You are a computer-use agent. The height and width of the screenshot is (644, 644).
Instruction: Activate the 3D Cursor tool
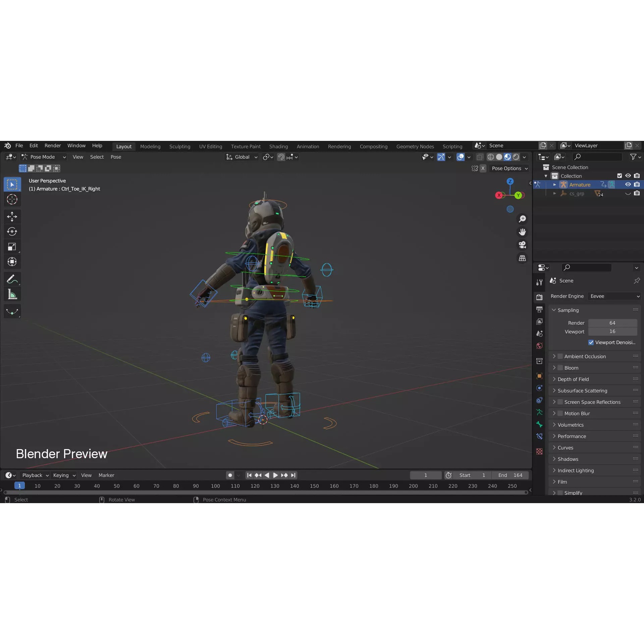(x=12, y=200)
